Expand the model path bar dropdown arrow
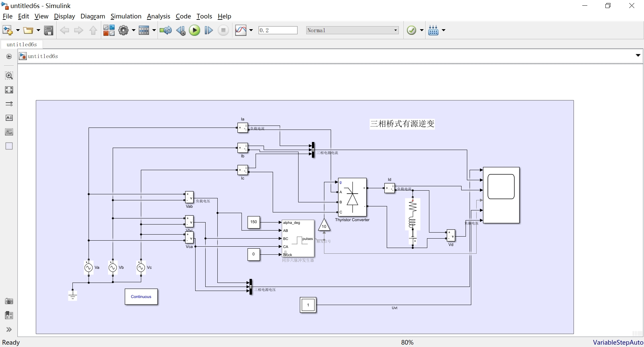Image resolution: width=644 pixels, height=347 pixels. 638,55
